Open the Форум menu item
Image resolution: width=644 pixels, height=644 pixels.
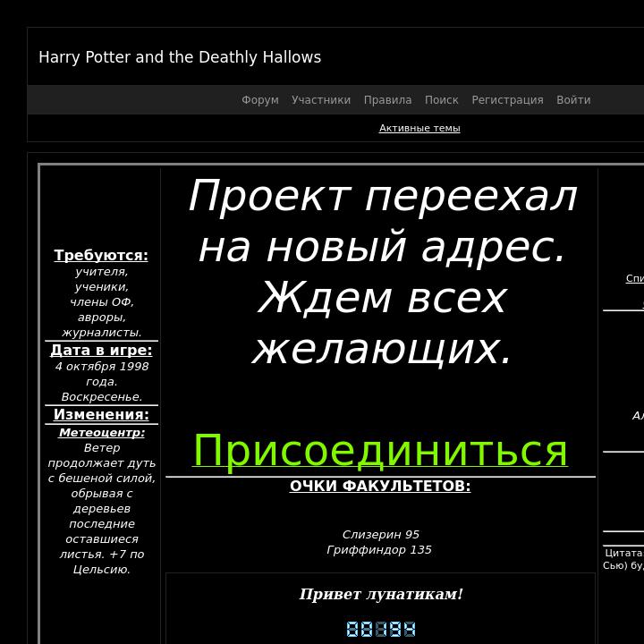click(x=260, y=100)
